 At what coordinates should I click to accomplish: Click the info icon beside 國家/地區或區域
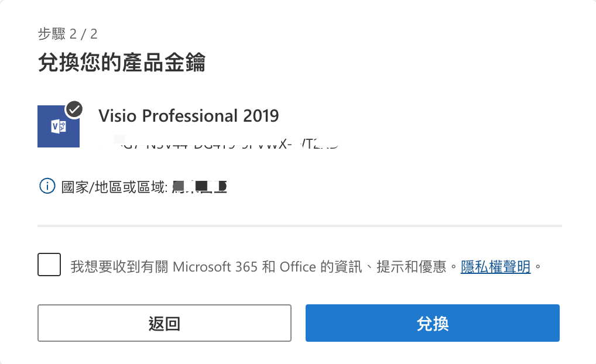click(46, 187)
